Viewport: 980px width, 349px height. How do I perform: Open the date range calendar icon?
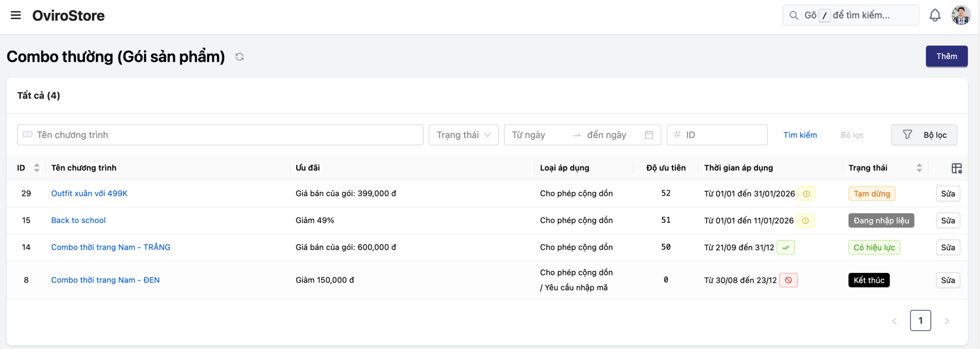click(649, 135)
